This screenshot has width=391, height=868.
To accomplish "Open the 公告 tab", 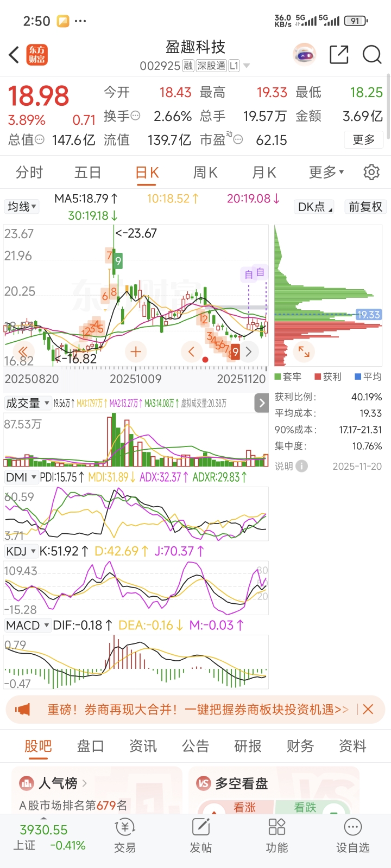I will 195,746.
